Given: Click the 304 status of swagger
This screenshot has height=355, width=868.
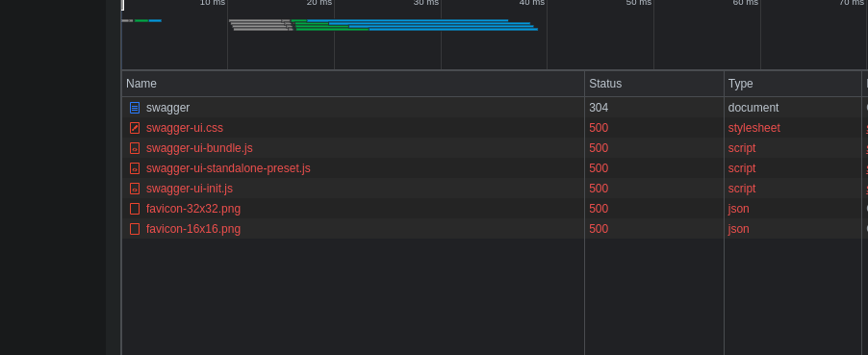Looking at the screenshot, I should click(599, 108).
